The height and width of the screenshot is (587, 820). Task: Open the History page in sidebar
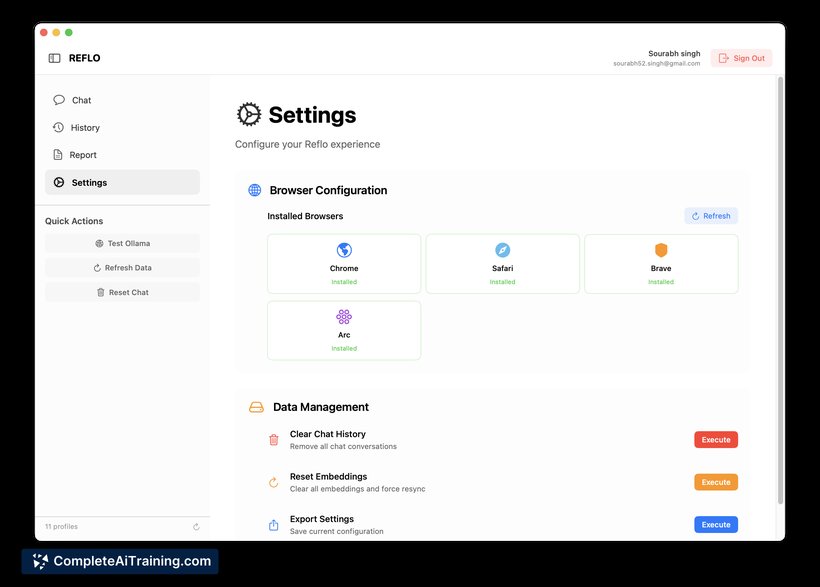122,128
